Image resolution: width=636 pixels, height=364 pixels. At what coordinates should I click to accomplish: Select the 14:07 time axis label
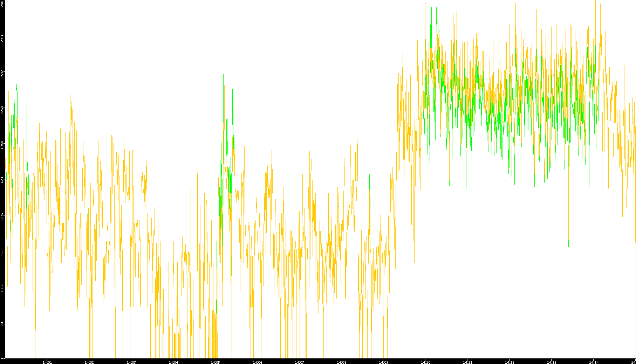[300, 362]
